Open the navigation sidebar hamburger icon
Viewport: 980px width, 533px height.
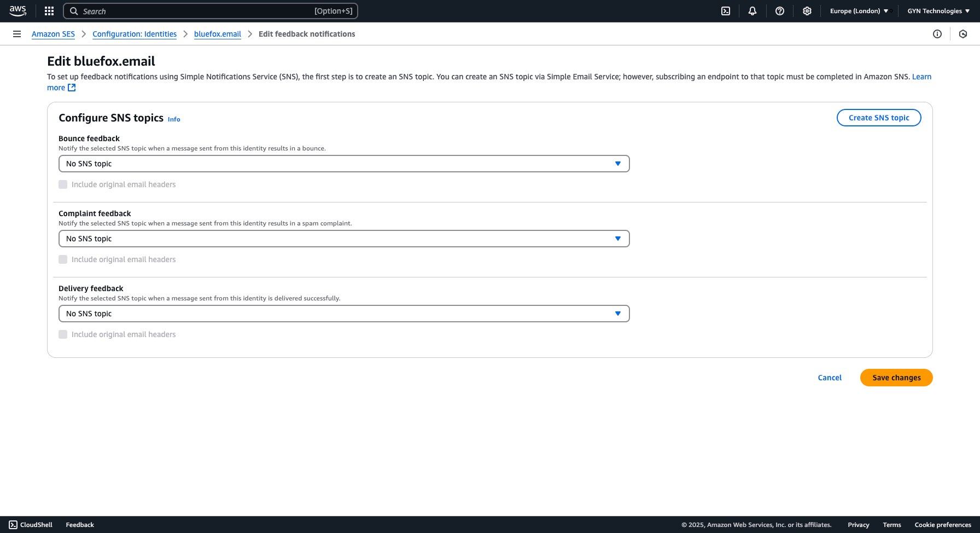click(x=17, y=34)
